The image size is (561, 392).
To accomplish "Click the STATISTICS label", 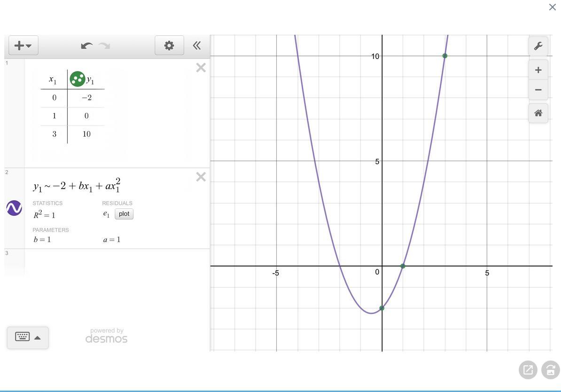I will point(47,203).
